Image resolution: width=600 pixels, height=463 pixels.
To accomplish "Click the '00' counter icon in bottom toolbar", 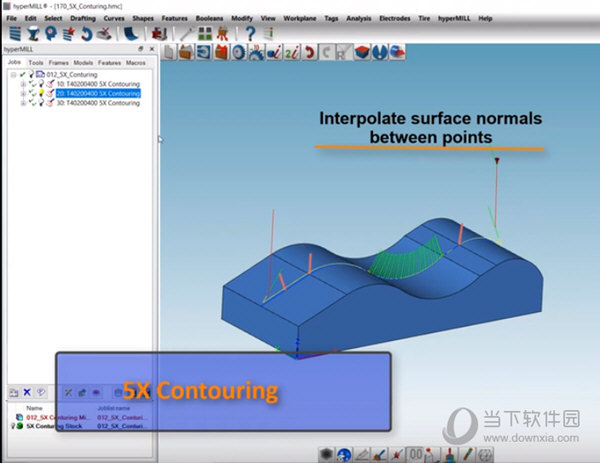I will 416,455.
